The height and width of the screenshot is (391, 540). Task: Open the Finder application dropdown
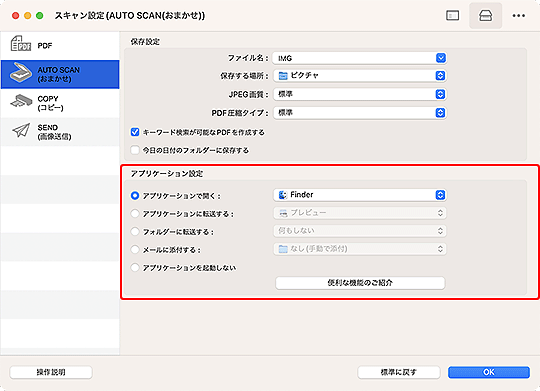(360, 195)
